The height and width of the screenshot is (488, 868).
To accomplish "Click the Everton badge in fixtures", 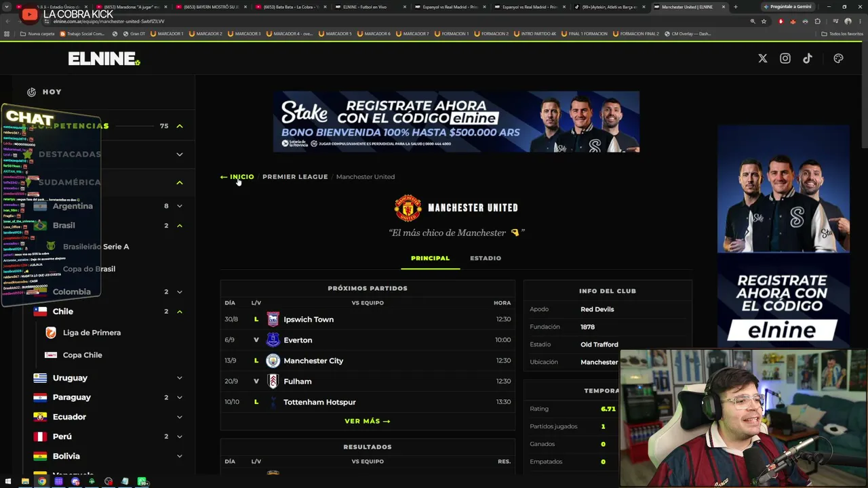I will [273, 340].
